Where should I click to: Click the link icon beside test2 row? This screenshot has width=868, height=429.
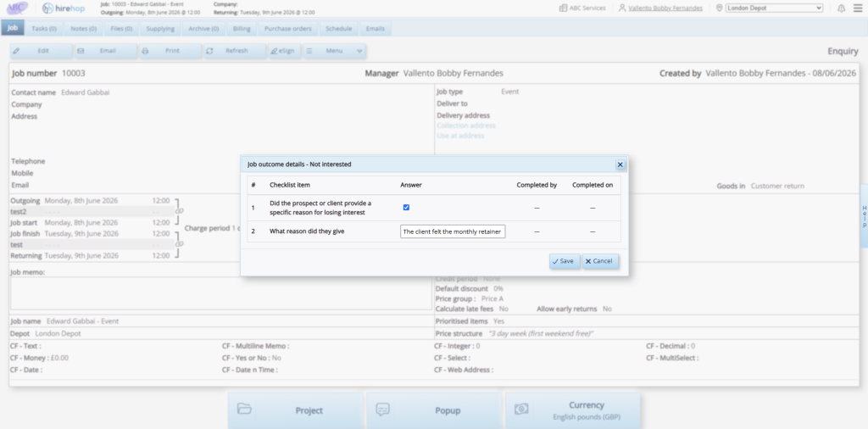(x=178, y=211)
